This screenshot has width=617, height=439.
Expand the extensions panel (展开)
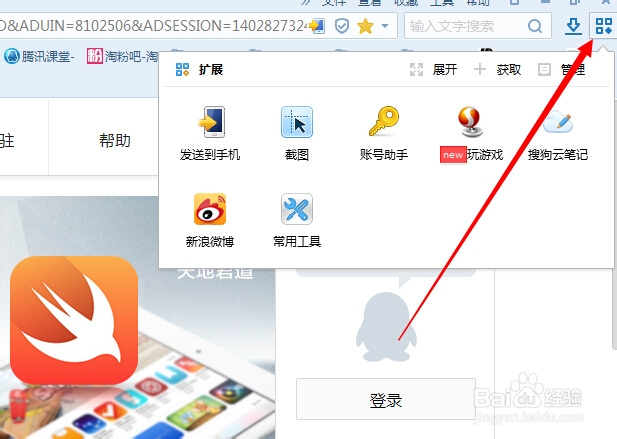point(433,70)
